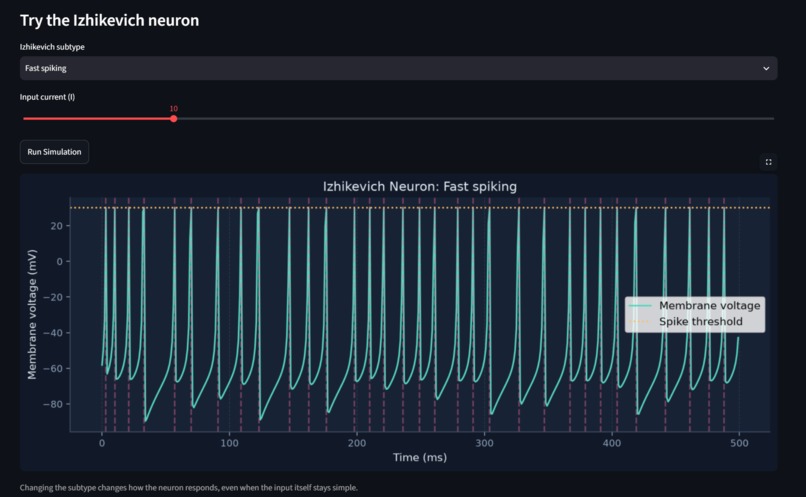Click the caption text below the chart
806x497 pixels.
(x=188, y=487)
